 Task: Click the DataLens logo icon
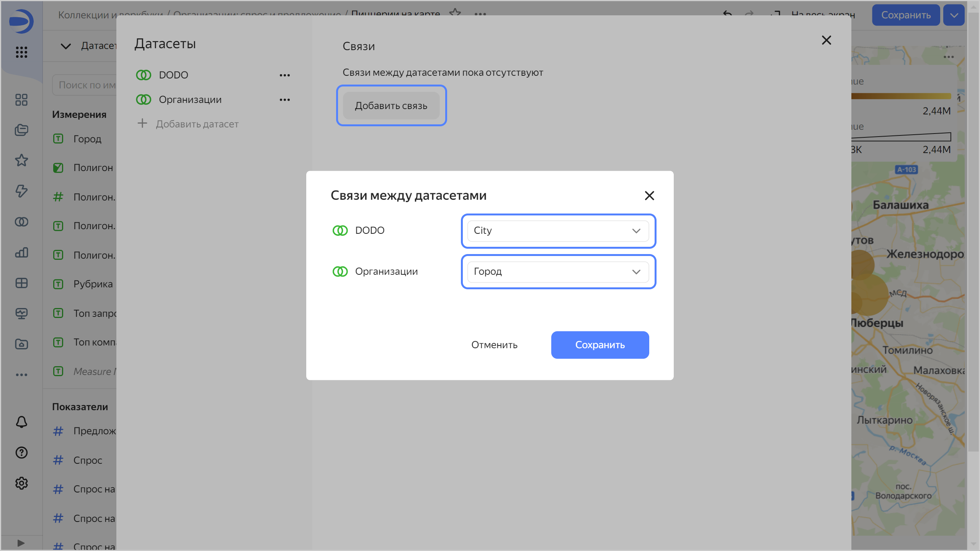click(x=21, y=21)
